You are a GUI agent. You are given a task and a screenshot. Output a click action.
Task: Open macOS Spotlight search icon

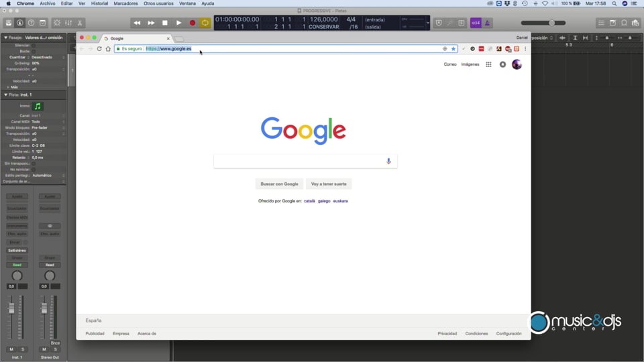coord(614,3)
